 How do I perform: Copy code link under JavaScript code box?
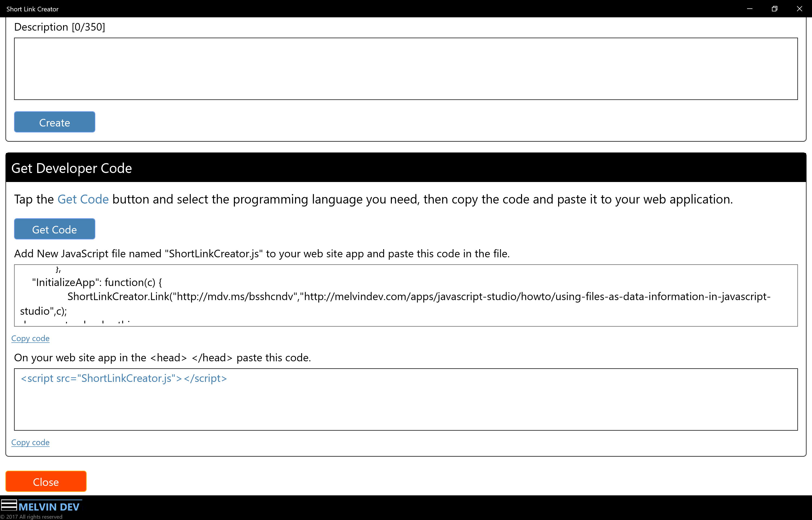coord(30,338)
